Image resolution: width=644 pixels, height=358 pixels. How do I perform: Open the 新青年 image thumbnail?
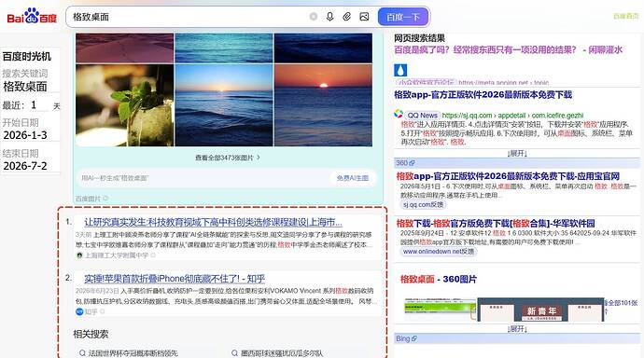click(x=540, y=310)
